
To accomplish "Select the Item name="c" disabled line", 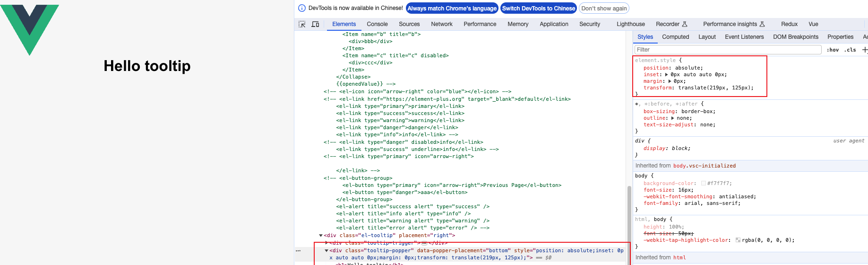I will coord(395,55).
